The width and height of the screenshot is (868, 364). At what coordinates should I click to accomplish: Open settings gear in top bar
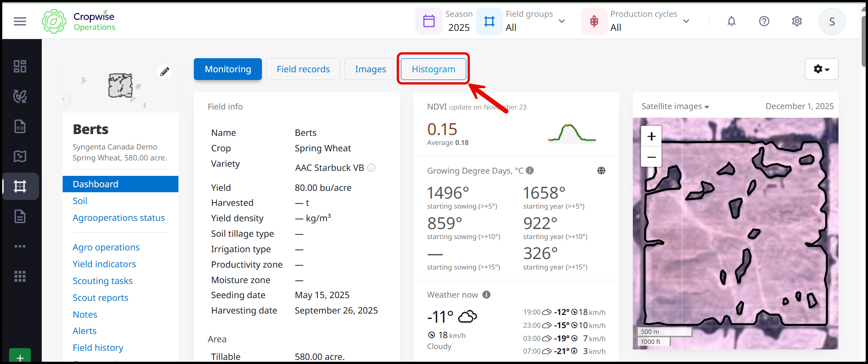tap(797, 21)
